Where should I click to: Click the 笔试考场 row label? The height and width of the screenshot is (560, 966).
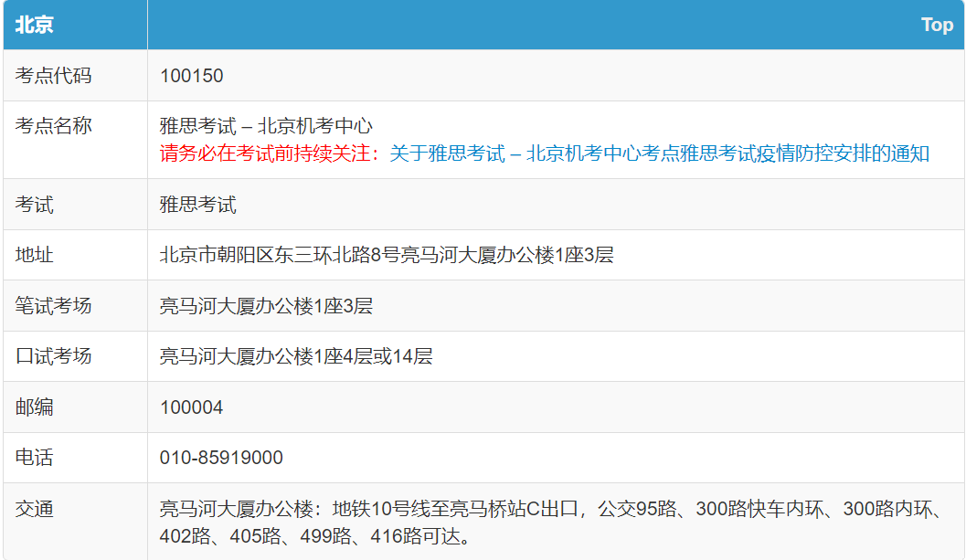pos(53,306)
